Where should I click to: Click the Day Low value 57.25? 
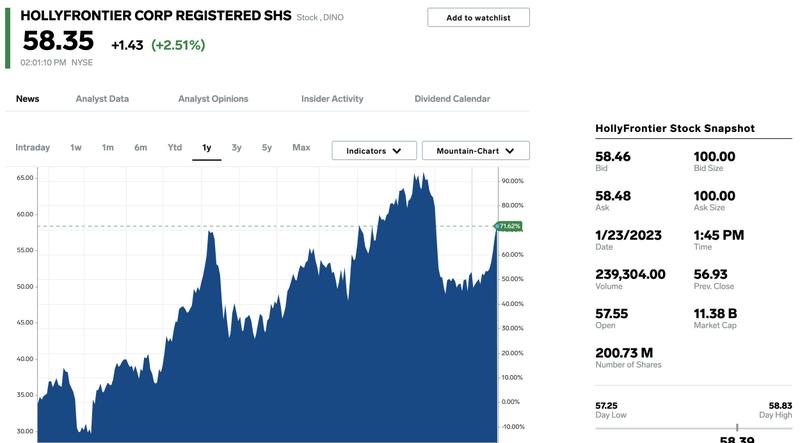[606, 406]
